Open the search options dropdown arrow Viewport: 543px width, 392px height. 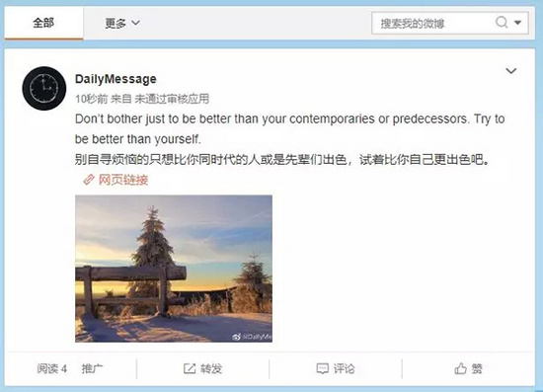517,23
